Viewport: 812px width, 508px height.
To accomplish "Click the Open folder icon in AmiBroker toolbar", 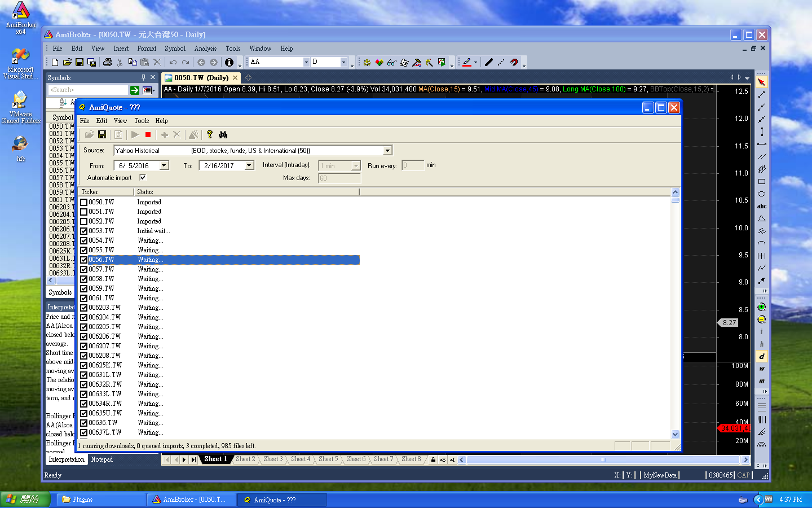I will [x=67, y=62].
